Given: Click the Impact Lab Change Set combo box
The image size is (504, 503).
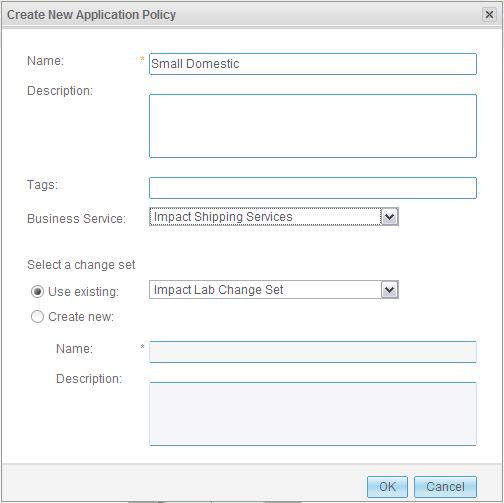Looking at the screenshot, I should point(274,290).
